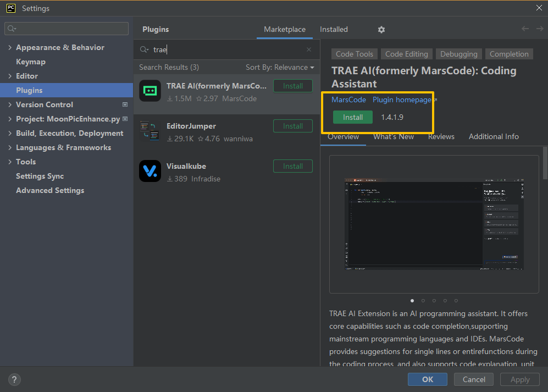Filter by the Code Tools tag
This screenshot has height=392, width=548.
tap(355, 54)
